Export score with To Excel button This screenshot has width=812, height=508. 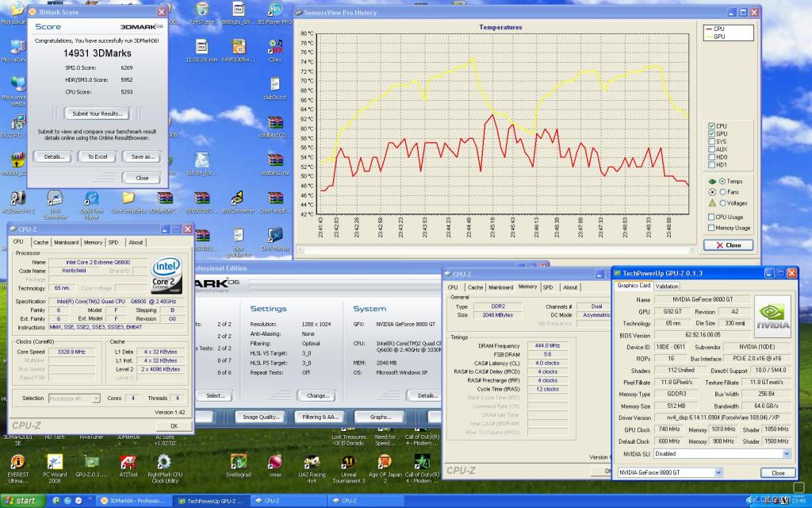coord(98,156)
